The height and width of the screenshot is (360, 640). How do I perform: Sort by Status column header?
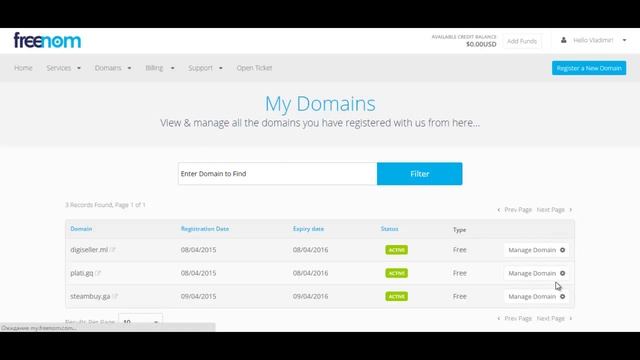(x=389, y=229)
